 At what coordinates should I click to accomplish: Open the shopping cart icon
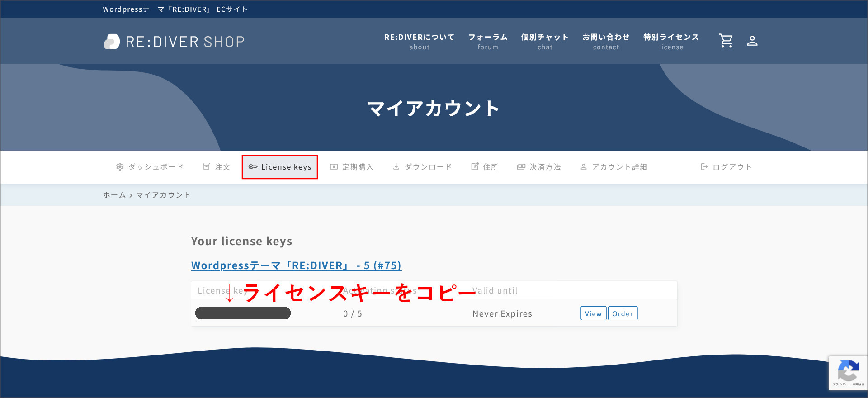click(x=726, y=41)
